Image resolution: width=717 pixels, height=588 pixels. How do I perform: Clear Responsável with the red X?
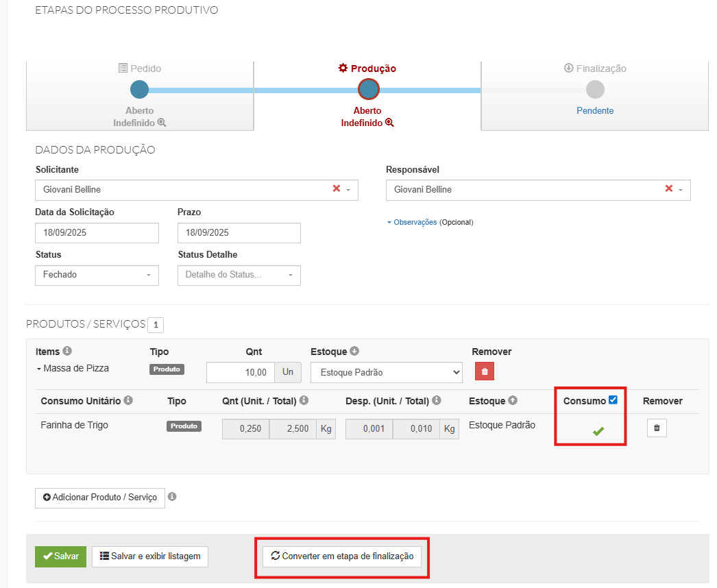[x=668, y=189]
